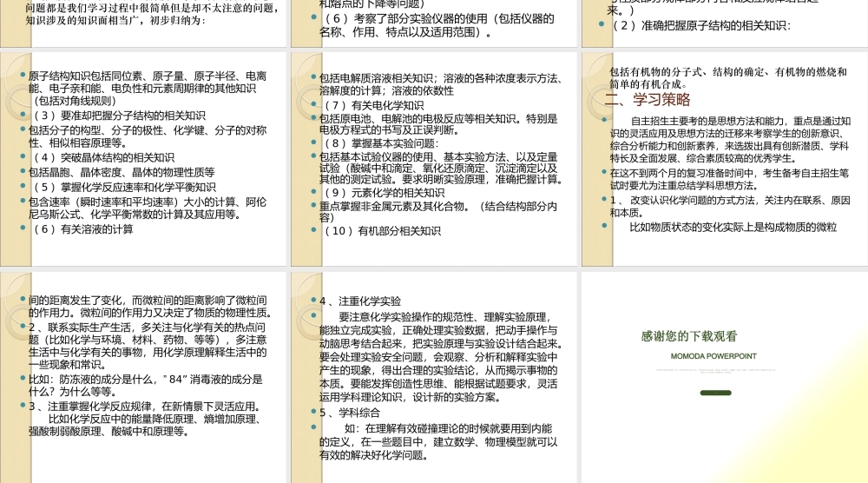Select '（5）掌握化学反应速率和化学平衡知识'
Screen dimensions: 868x483
point(124,188)
